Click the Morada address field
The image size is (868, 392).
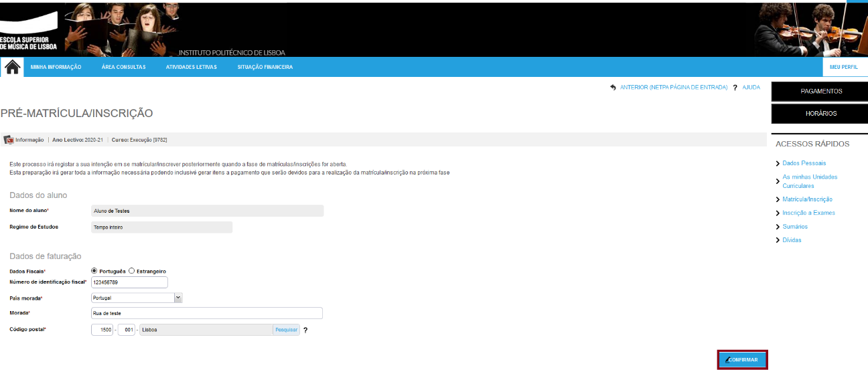(207, 313)
